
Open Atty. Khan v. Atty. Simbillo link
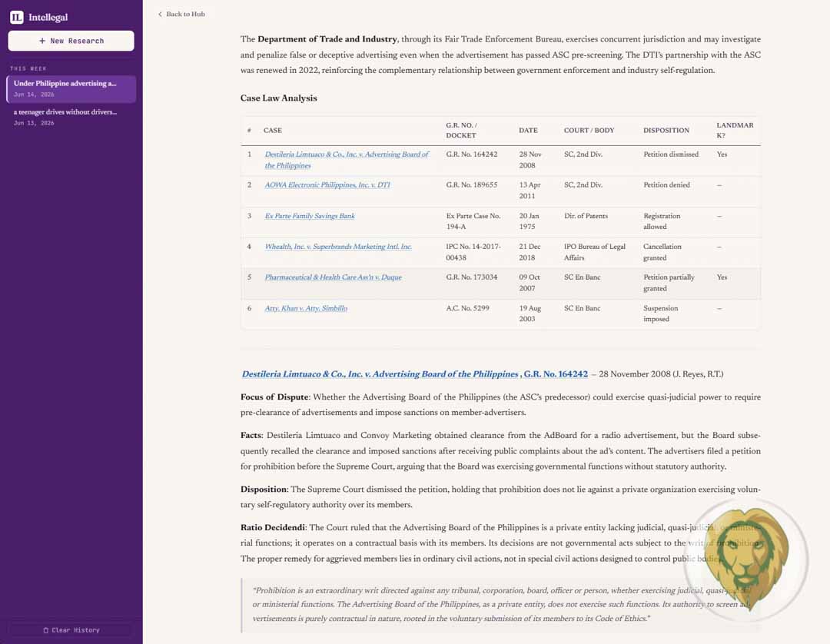[x=306, y=308]
